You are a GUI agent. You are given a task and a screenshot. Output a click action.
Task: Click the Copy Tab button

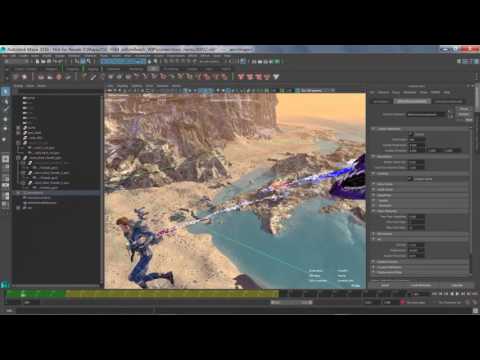[x=457, y=285]
